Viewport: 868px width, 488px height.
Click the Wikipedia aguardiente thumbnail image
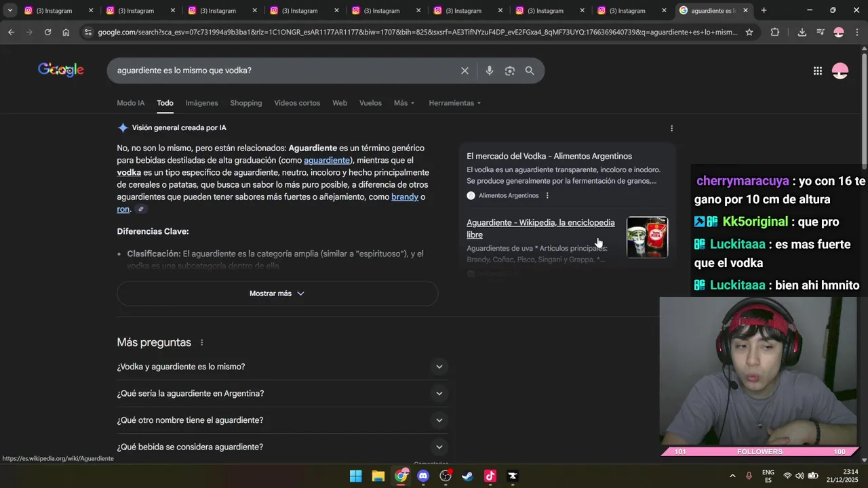647,237
